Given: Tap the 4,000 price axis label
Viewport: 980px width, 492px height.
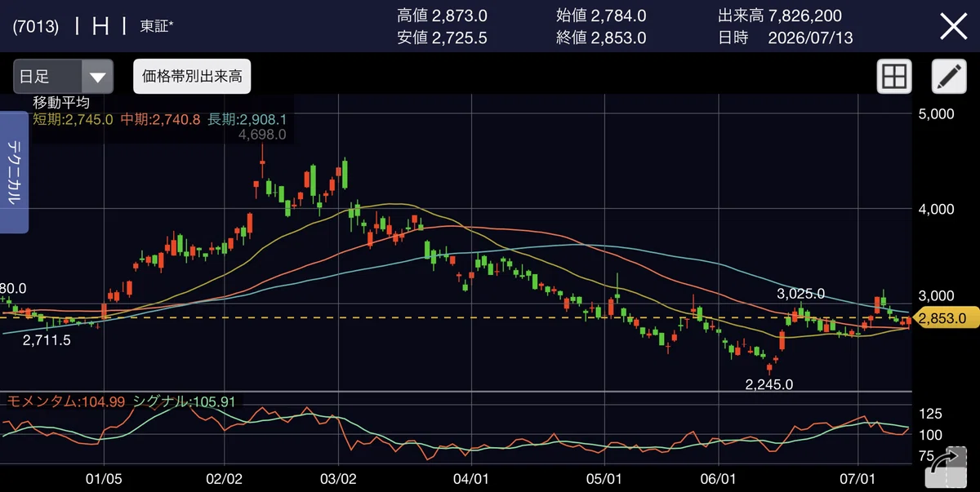Looking at the screenshot, I should tap(937, 209).
